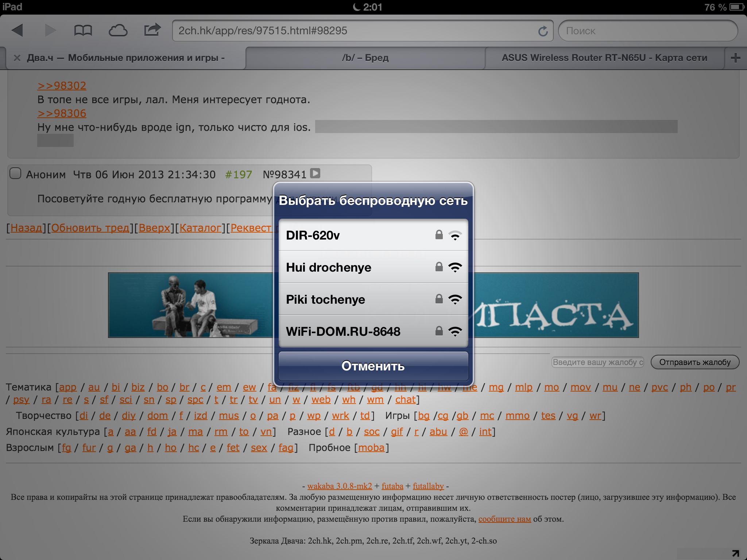Image resolution: width=747 pixels, height=560 pixels.
Task: Select the Hui drochenye network
Action: (x=373, y=267)
